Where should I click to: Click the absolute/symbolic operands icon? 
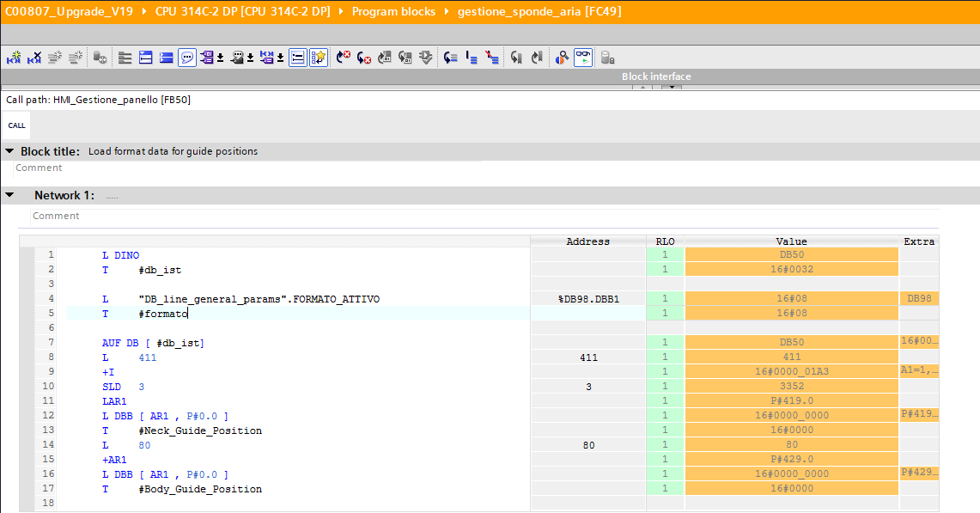click(207, 58)
